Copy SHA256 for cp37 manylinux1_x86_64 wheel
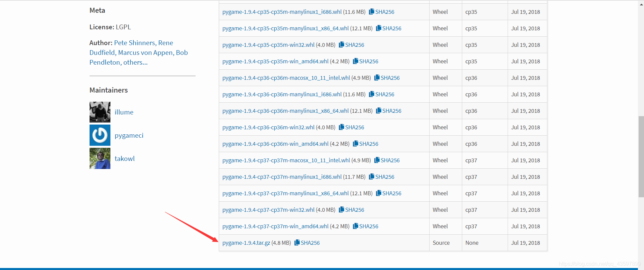Image resolution: width=644 pixels, height=270 pixels. 388,193
